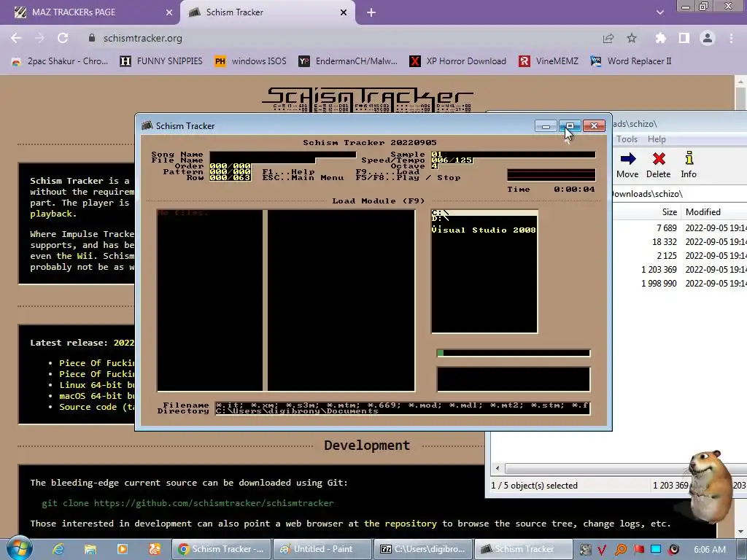Click the address bar URL field
This screenshot has width=747, height=560.
[333, 38]
